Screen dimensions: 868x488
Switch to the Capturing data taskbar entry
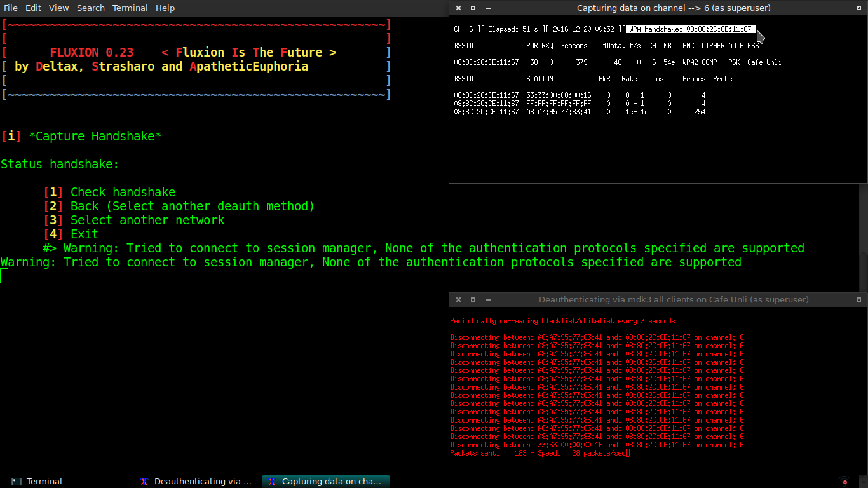(326, 482)
